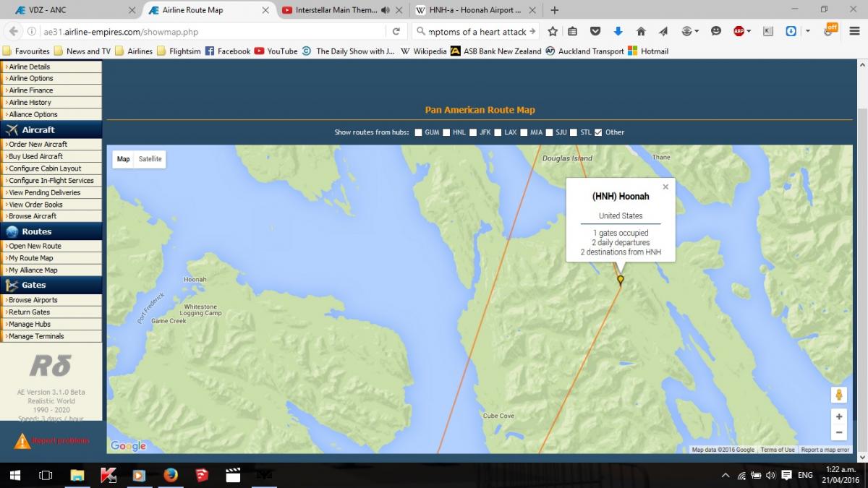Close the HNH Hoonah info popup
The image size is (868, 488).
point(665,187)
